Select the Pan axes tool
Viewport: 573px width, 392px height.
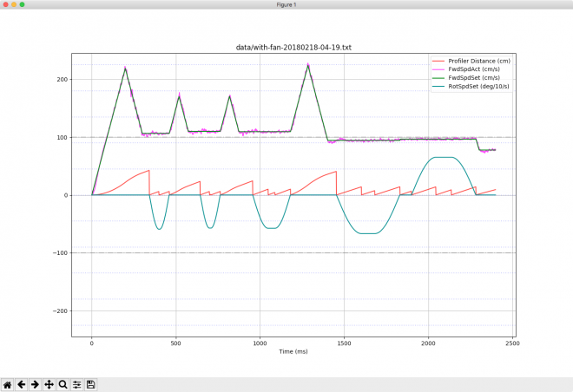pos(49,383)
